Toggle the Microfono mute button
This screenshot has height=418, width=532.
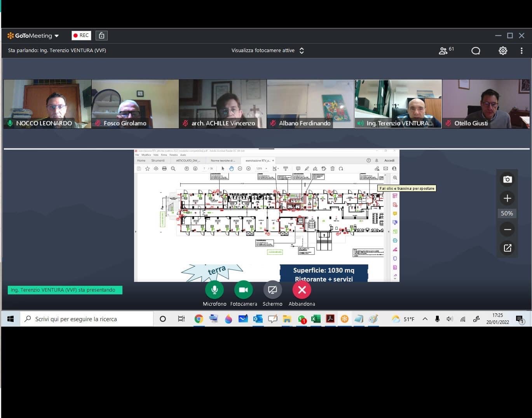pyautogui.click(x=215, y=290)
